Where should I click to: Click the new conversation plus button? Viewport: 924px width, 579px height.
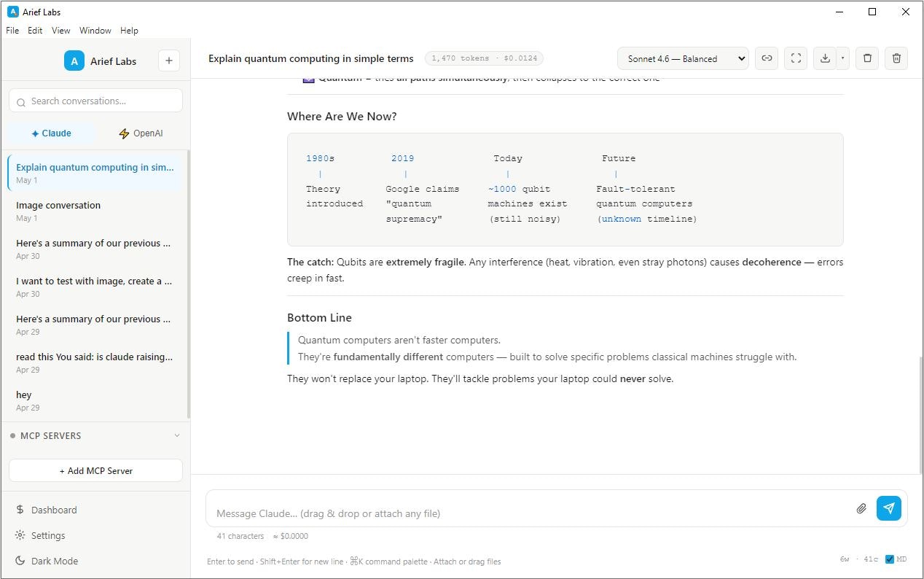(168, 61)
